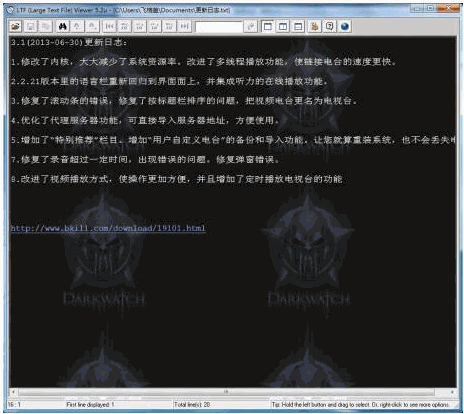Click the horizontal scrollbar thumb
Viewport: 464px width, 414px height.
(x=226, y=392)
